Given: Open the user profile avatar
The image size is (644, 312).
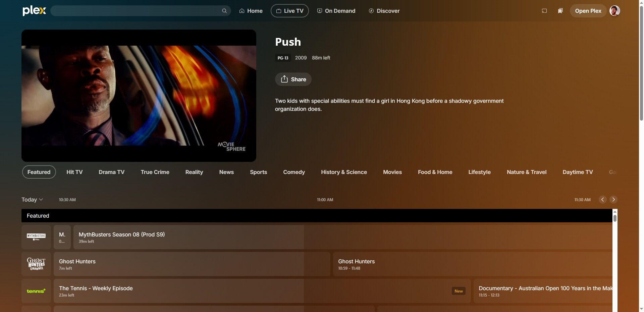Looking at the screenshot, I should point(614,11).
